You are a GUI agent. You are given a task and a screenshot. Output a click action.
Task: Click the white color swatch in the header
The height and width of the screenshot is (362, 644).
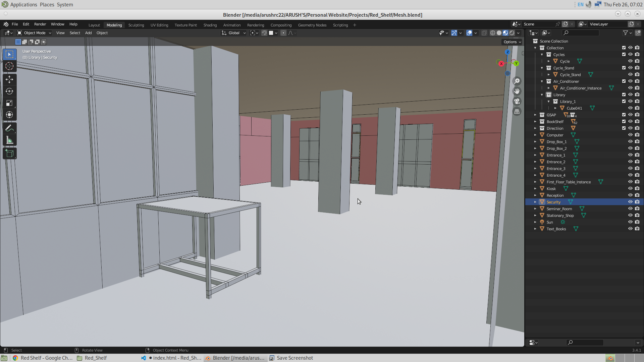click(x=271, y=33)
